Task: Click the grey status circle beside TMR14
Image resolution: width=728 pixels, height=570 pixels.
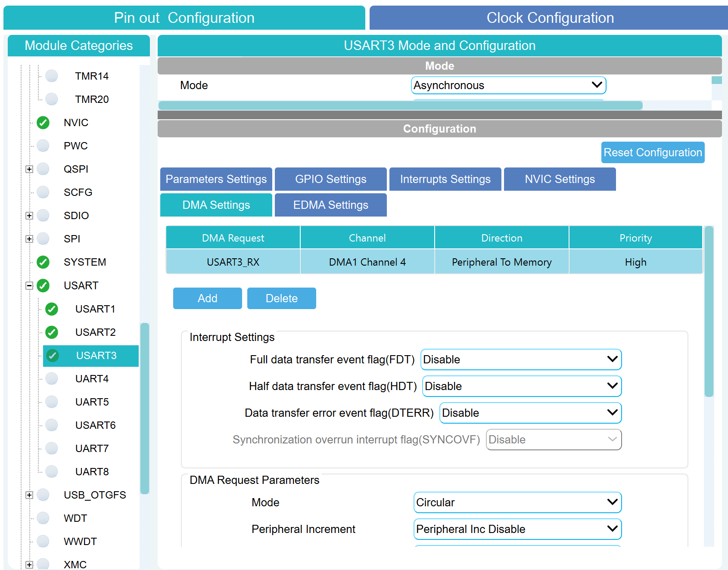Action: (52, 76)
